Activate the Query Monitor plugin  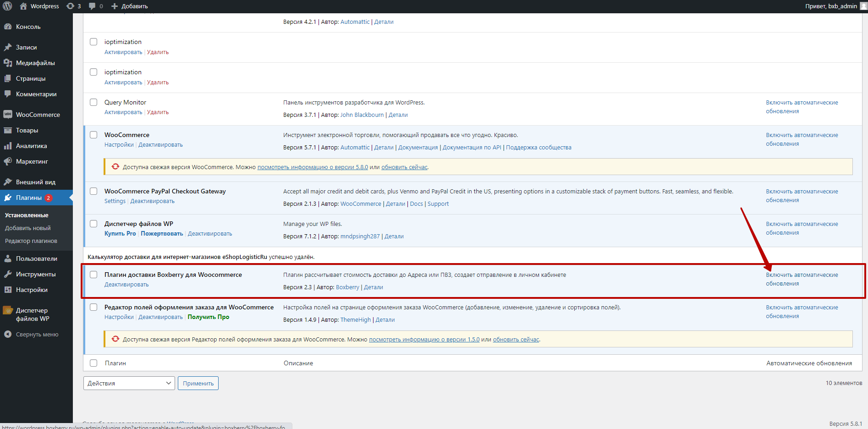tap(123, 112)
